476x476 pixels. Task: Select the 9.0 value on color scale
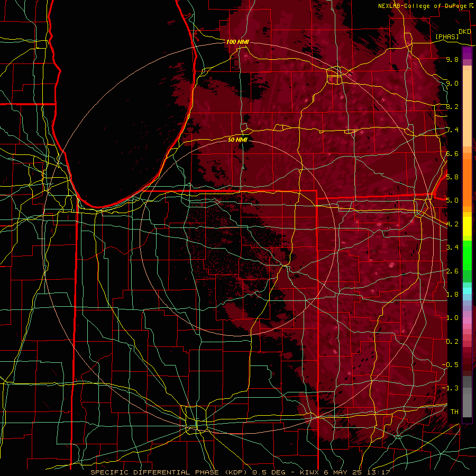coord(452,83)
